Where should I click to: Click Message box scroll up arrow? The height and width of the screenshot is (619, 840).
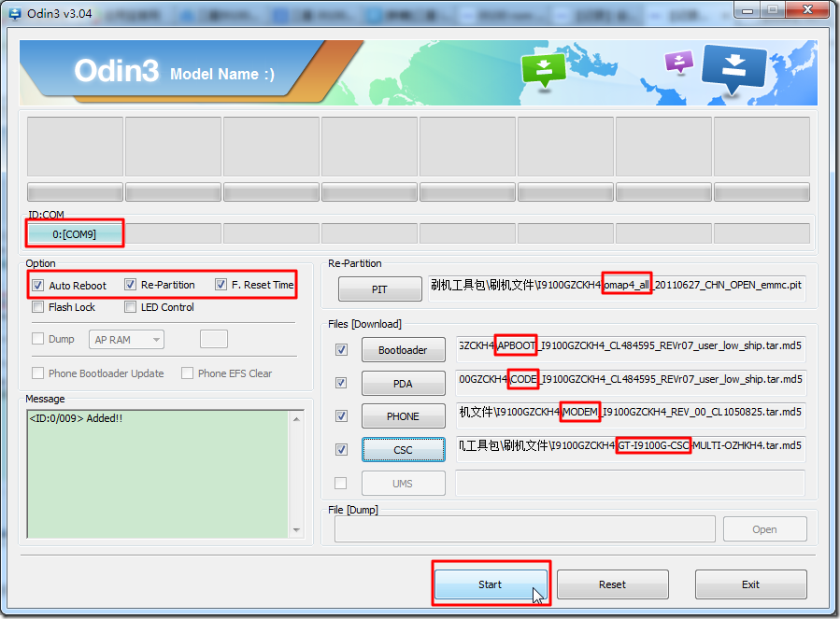pyautogui.click(x=297, y=419)
